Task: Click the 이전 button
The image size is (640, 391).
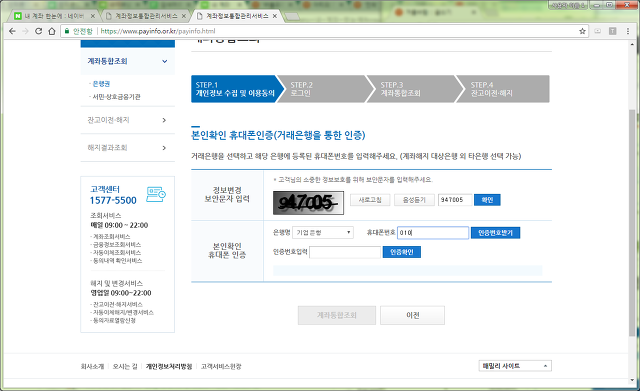Action: point(412,315)
